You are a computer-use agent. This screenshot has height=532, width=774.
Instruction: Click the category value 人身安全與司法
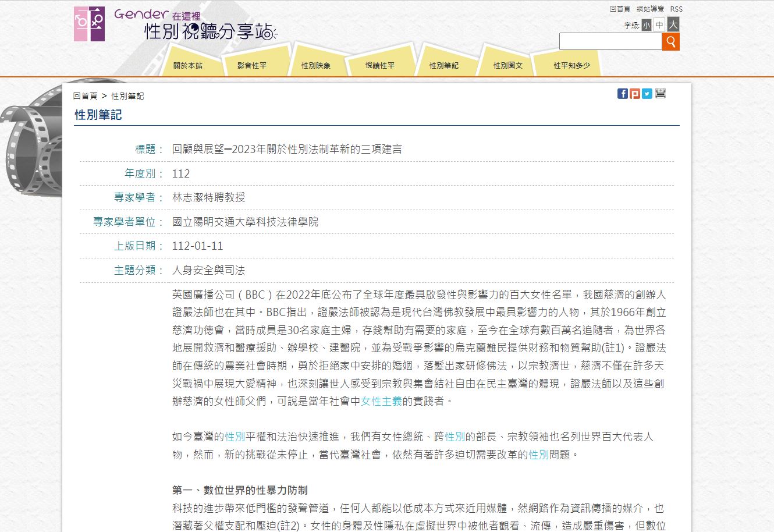[x=208, y=270]
